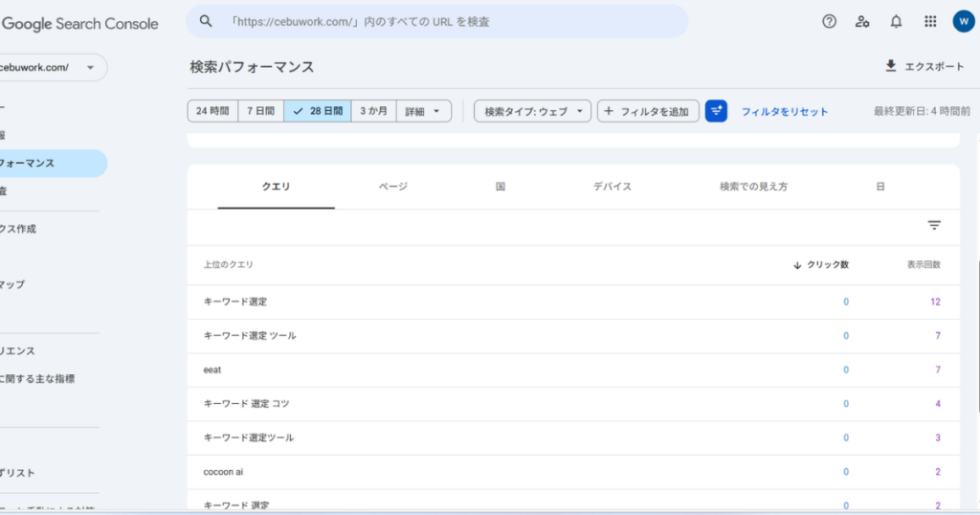Select the 7日間 date range
The image size is (980, 515).
pyautogui.click(x=260, y=111)
